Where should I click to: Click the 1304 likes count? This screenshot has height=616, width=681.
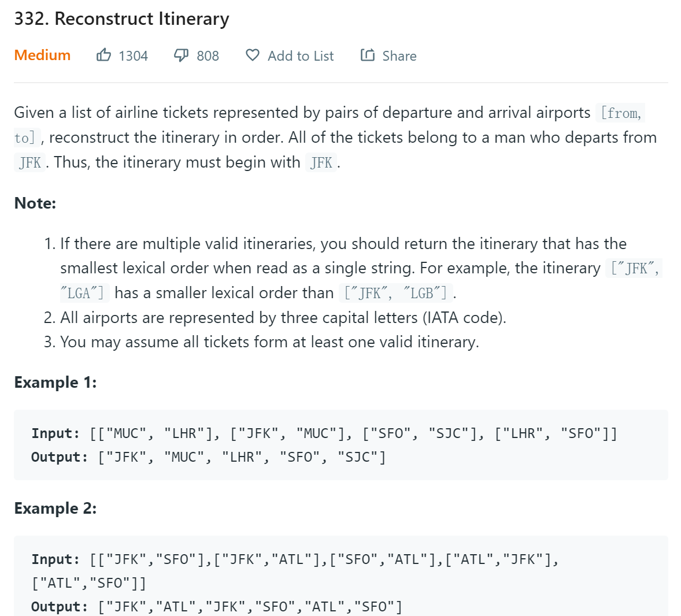pyautogui.click(x=134, y=56)
